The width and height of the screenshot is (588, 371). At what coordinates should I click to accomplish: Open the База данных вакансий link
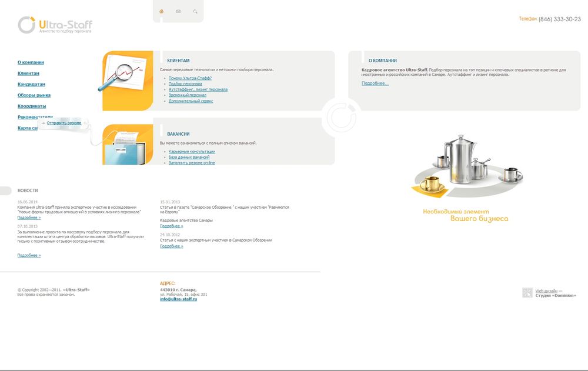pos(189,157)
